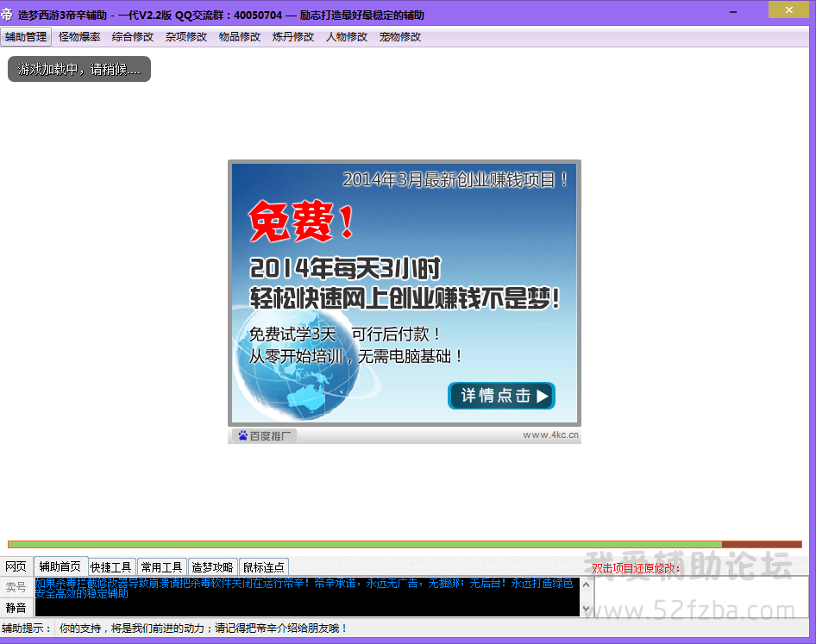Switch to the 鼠标连点 tab
This screenshot has width=816, height=644.
264,567
